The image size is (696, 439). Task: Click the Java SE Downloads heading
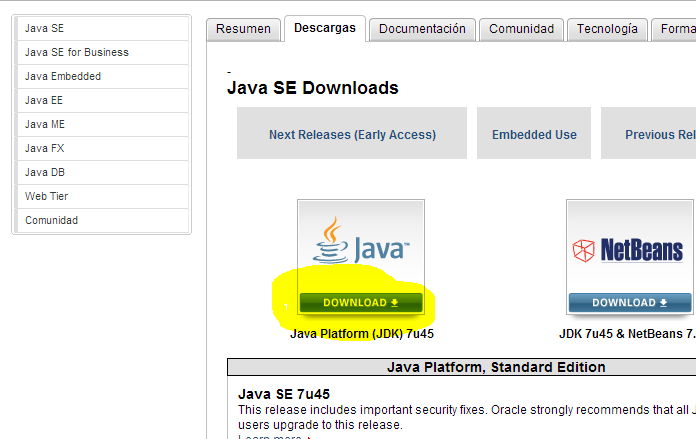[x=313, y=88]
